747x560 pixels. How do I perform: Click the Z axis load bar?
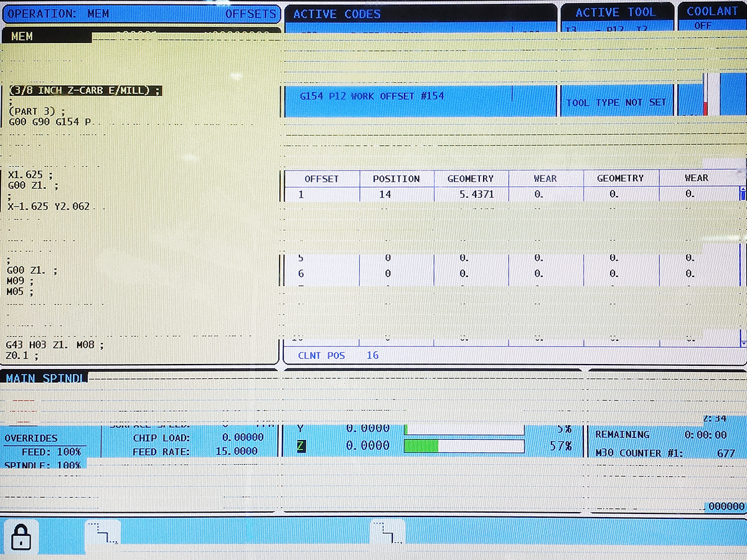(x=464, y=446)
